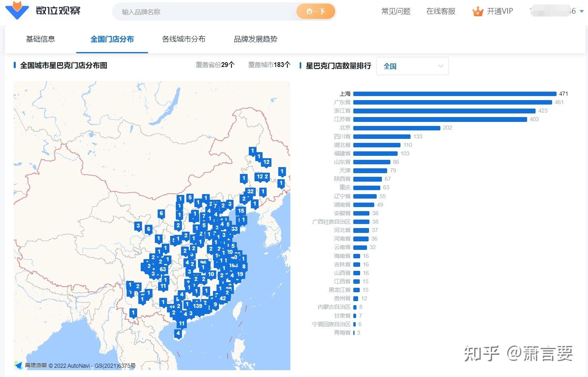Viewport: 588px width, 377px height.
Task: Click the 广西壮族自治区 label
Action: point(331,222)
